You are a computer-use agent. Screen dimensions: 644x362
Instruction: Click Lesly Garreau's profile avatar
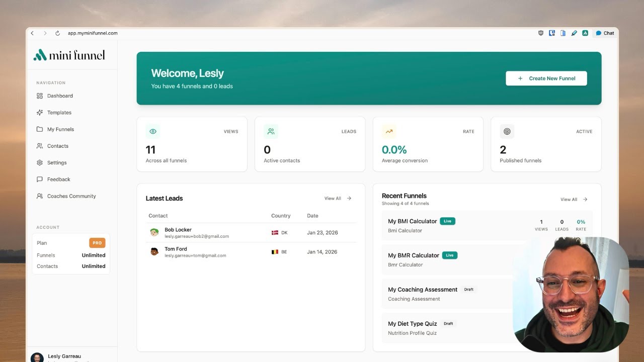[x=37, y=358]
